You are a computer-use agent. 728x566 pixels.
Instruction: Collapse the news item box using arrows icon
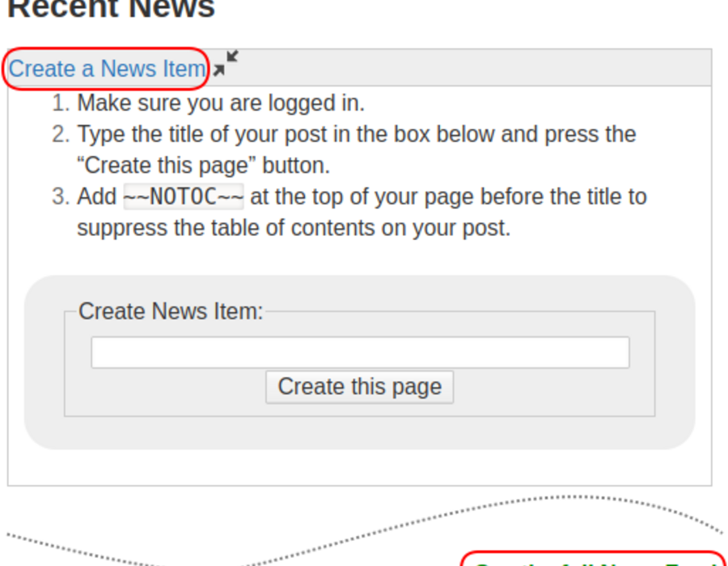tap(226, 63)
